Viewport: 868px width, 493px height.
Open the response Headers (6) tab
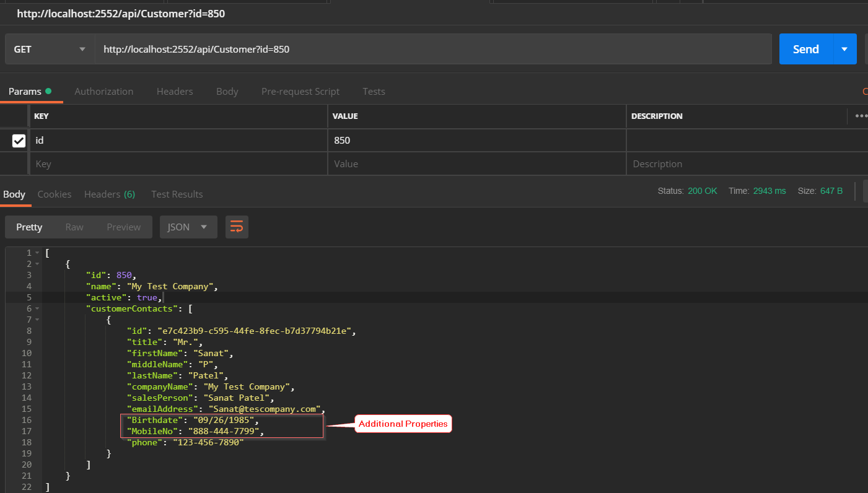(x=110, y=194)
